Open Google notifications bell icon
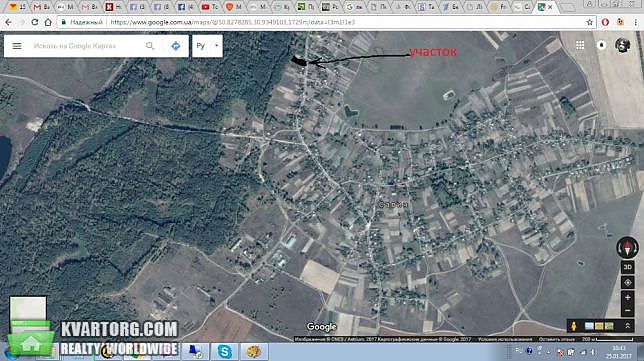The height and width of the screenshot is (361, 644). point(601,45)
